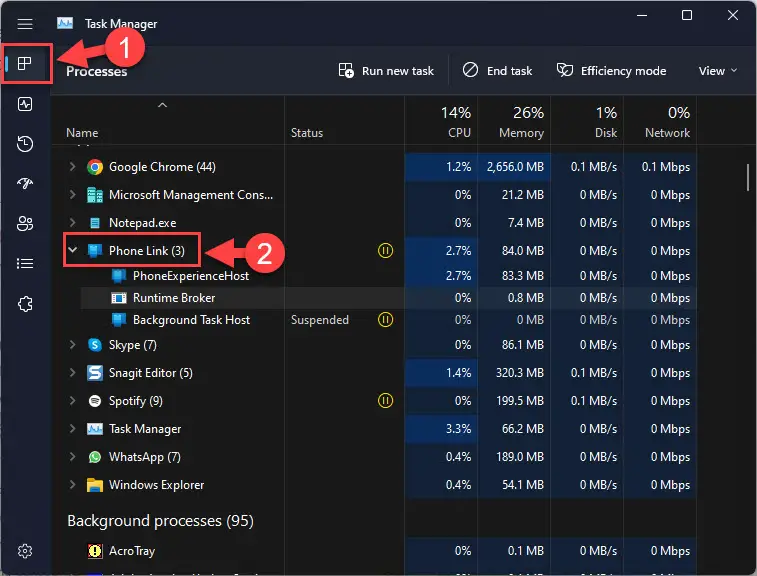Screen dimensions: 757x576
Task: Open the Users page icon
Action: tap(25, 224)
